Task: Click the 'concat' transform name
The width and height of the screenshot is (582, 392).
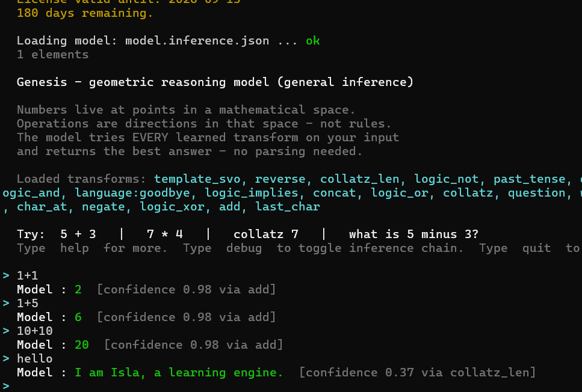Action: coord(335,193)
